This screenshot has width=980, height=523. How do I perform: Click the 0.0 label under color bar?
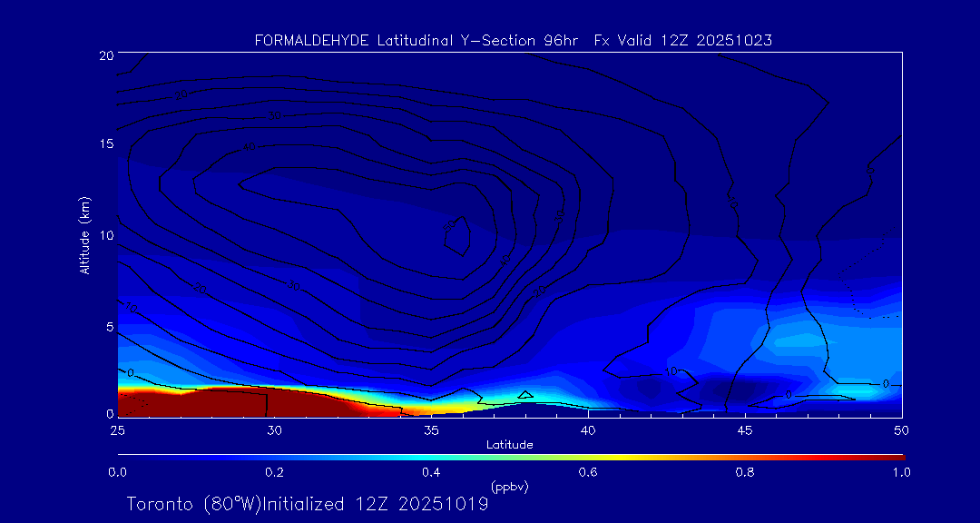tap(117, 472)
